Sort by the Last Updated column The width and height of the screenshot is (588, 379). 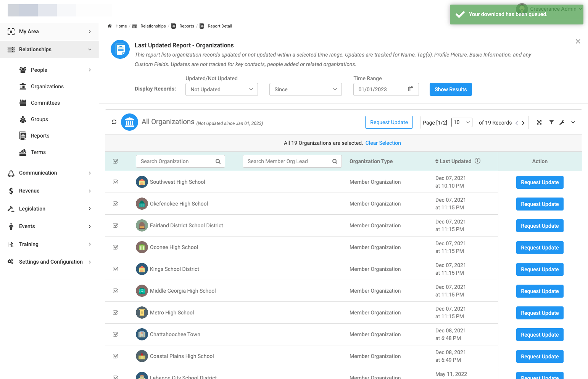[453, 161]
